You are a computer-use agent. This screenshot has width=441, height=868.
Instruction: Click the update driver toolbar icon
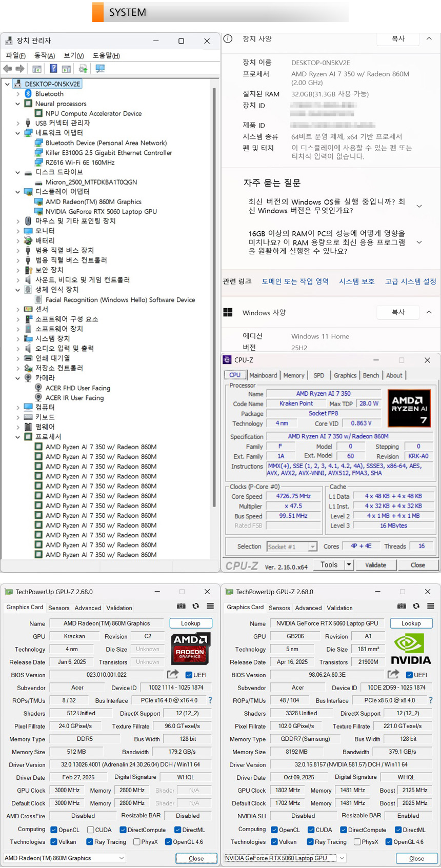click(83, 69)
